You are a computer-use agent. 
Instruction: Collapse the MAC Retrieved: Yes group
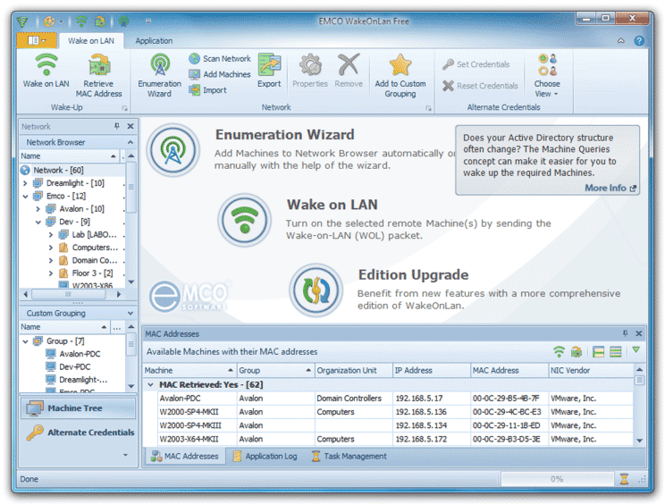click(150, 385)
